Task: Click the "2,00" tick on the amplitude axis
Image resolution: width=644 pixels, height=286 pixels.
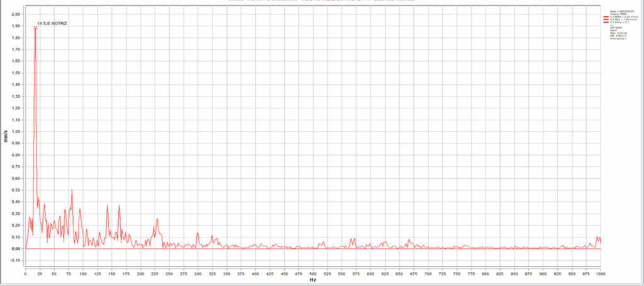Action: (x=16, y=14)
